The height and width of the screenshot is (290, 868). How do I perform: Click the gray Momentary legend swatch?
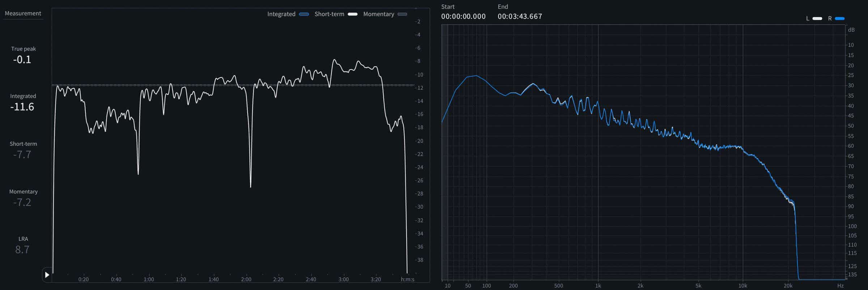pyautogui.click(x=402, y=14)
